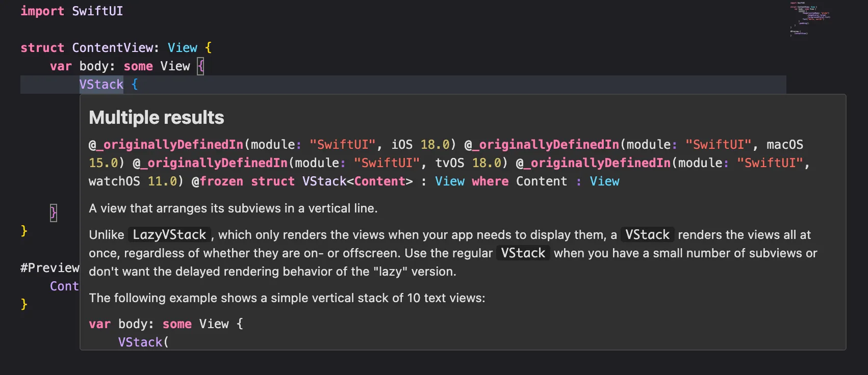This screenshot has height=375, width=868.
Task: Click the import keyword on the first line
Action: [42, 11]
